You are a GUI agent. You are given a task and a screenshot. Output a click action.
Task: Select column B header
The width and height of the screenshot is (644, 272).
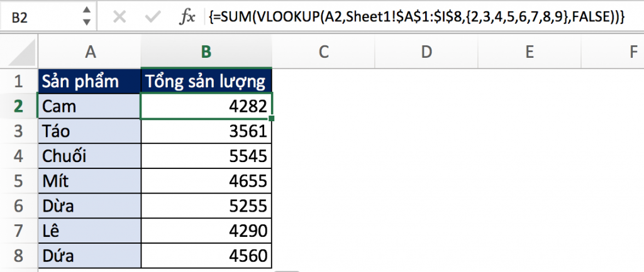[x=206, y=52]
